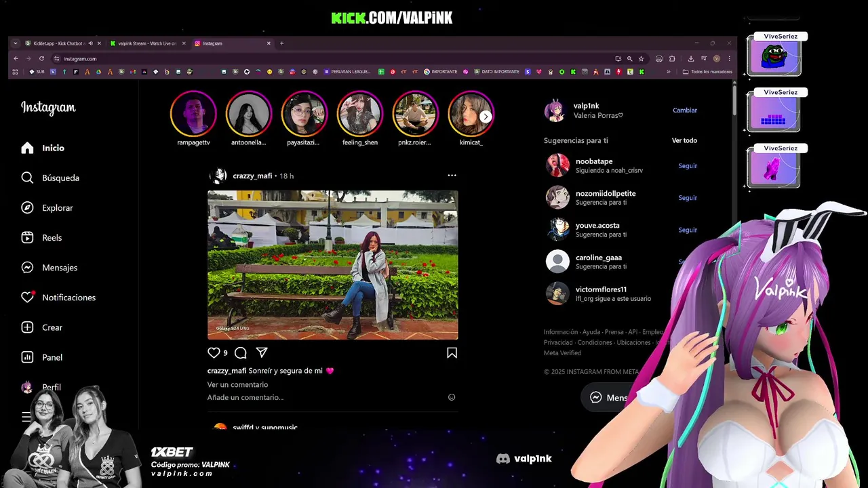Open DATO IMPORTANTE bookmark
The width and height of the screenshot is (868, 488).
pyautogui.click(x=497, y=71)
